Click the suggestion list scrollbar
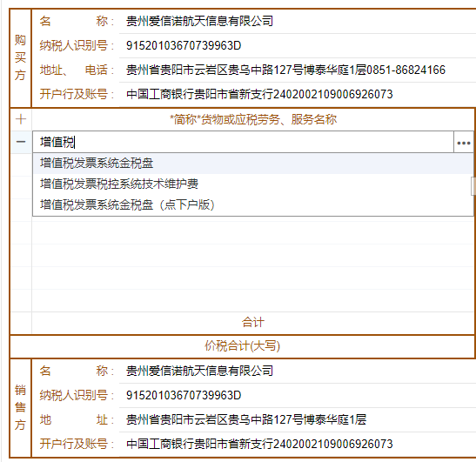The height and width of the screenshot is (462, 476). tap(473, 186)
